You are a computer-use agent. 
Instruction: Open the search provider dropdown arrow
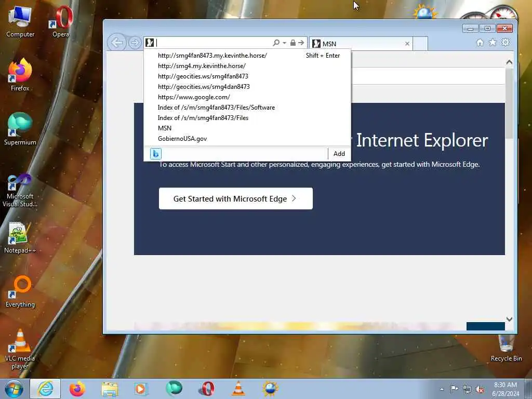coord(284,43)
